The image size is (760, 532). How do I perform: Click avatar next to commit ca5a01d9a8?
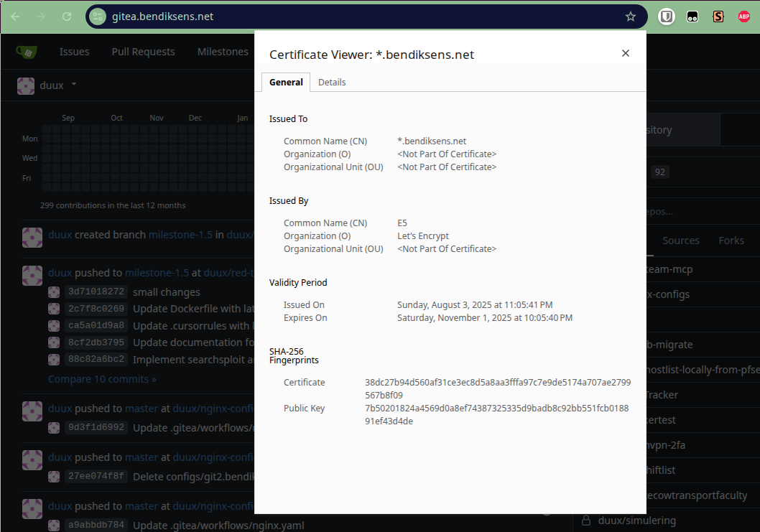54,326
